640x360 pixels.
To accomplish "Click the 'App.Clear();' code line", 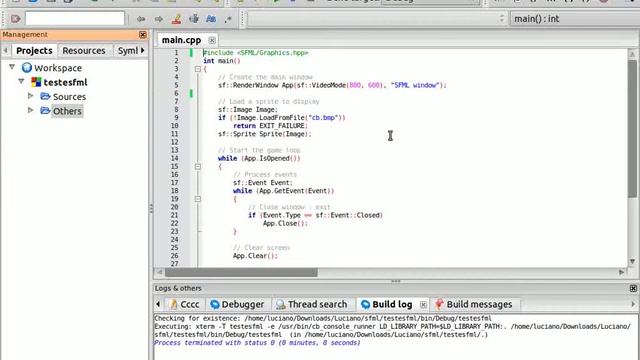I will [x=255, y=256].
